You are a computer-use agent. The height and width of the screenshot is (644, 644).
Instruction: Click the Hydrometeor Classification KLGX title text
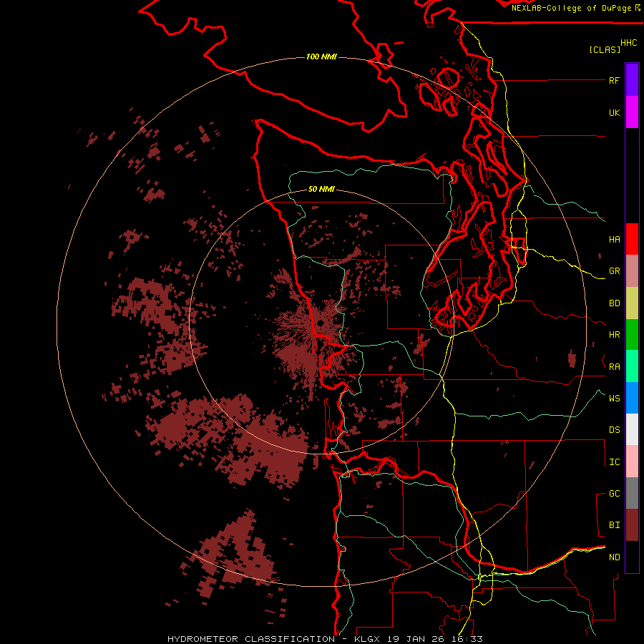point(325,639)
